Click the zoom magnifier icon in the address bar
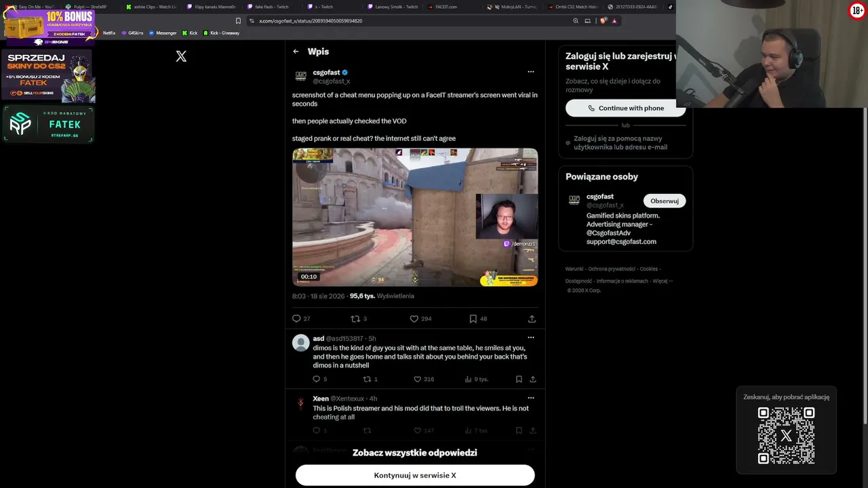This screenshot has height=488, width=868. [x=576, y=21]
